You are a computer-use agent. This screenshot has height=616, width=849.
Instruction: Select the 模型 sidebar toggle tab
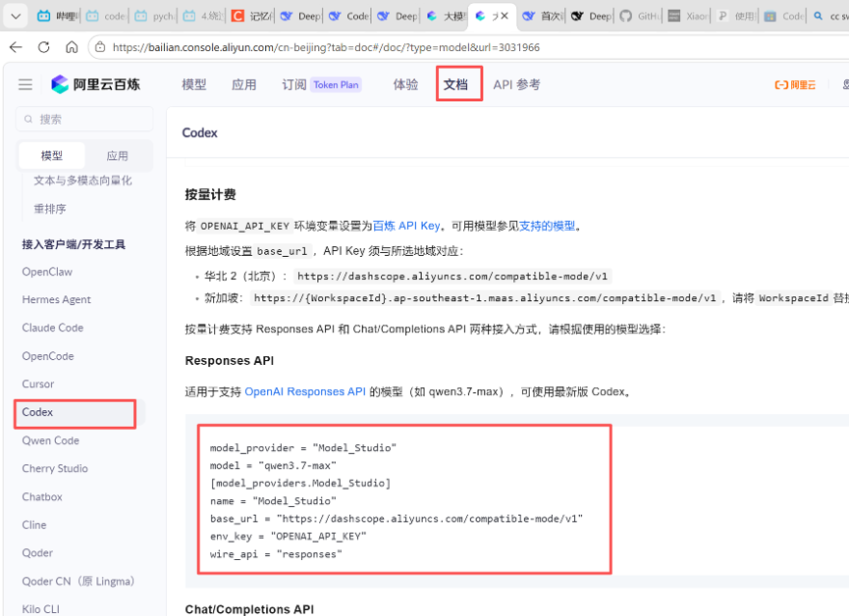pos(52,156)
